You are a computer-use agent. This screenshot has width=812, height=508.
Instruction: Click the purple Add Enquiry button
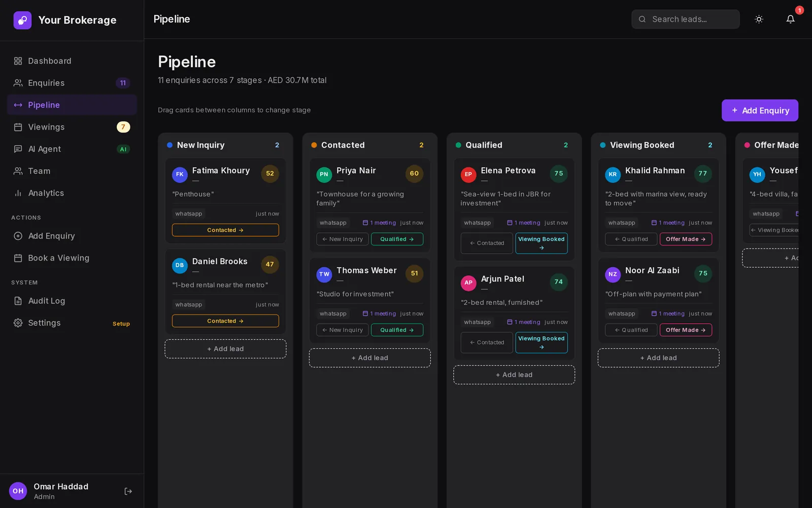click(x=760, y=110)
